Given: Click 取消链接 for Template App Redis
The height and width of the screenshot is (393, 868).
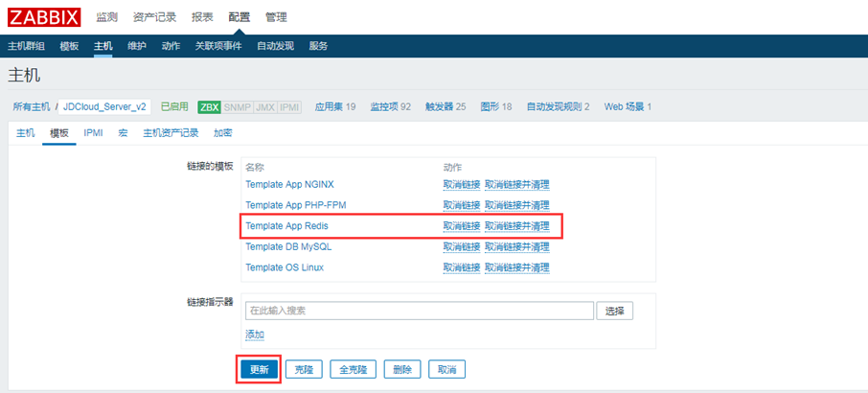Looking at the screenshot, I should (x=462, y=226).
